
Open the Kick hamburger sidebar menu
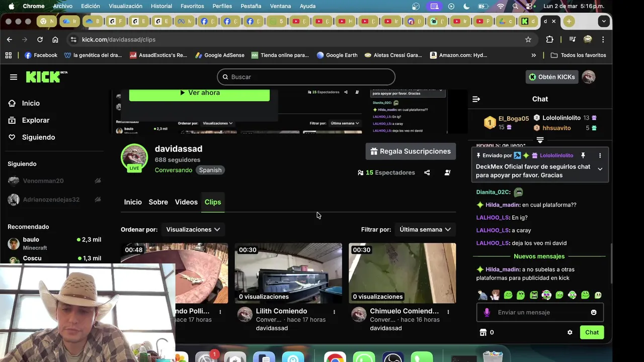point(14,77)
